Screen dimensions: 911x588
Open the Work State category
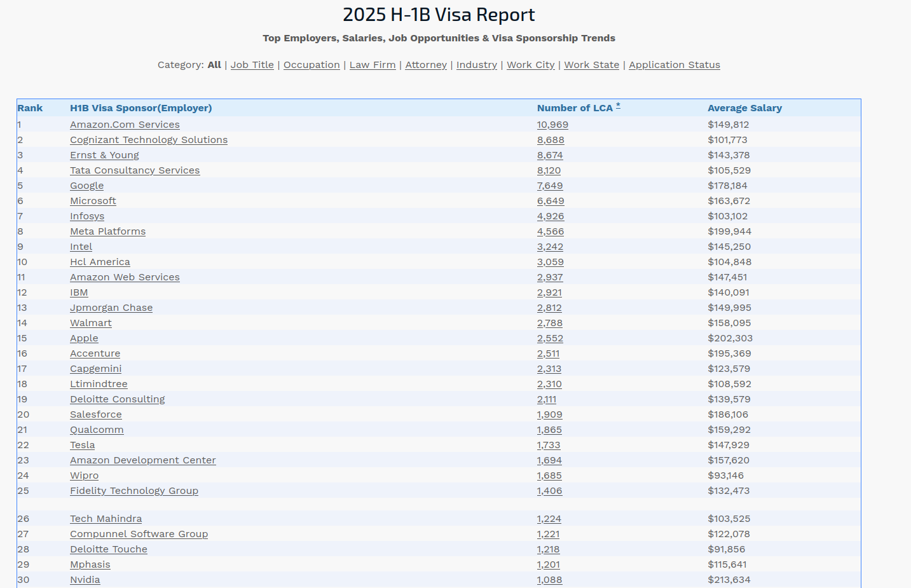[x=592, y=65]
